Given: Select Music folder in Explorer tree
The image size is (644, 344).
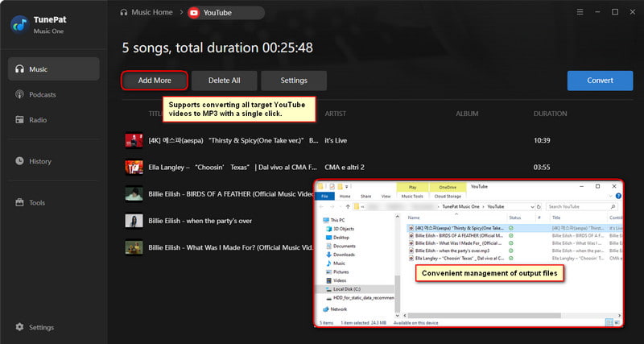Looking at the screenshot, I should click(336, 263).
